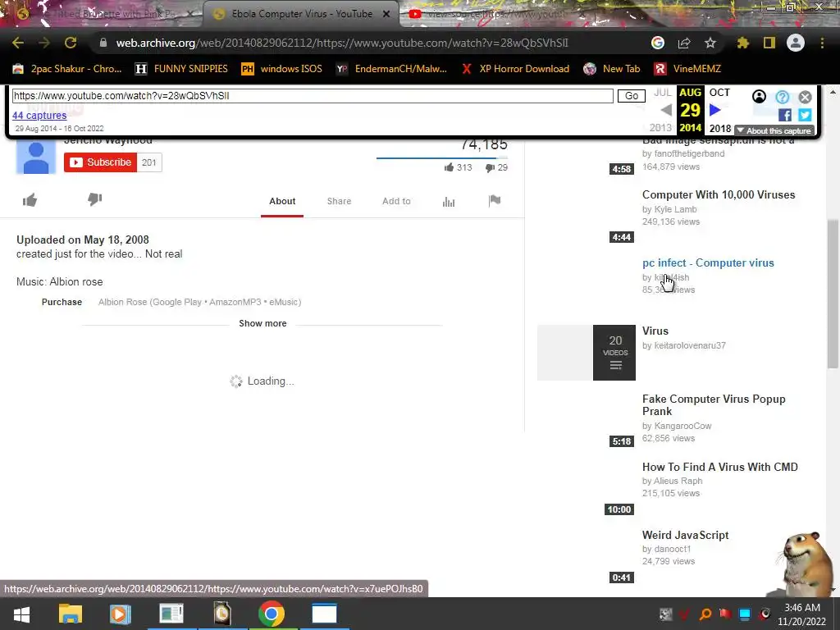Open Wayback Machine user account icon
The width and height of the screenshot is (840, 630).
tap(759, 97)
